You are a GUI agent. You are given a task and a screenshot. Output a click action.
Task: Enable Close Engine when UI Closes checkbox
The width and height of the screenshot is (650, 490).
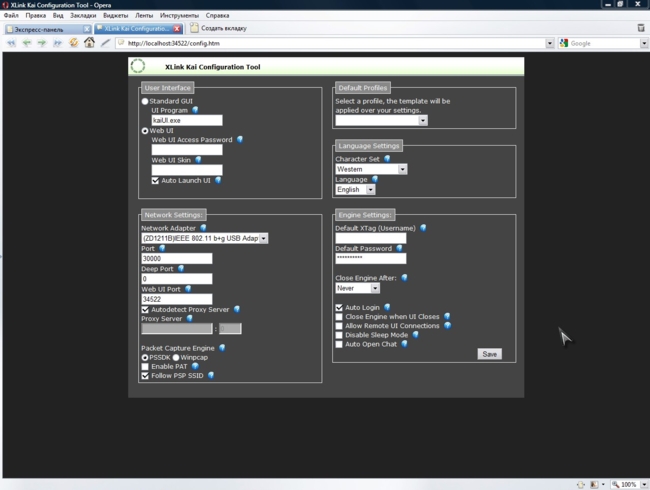click(339, 317)
